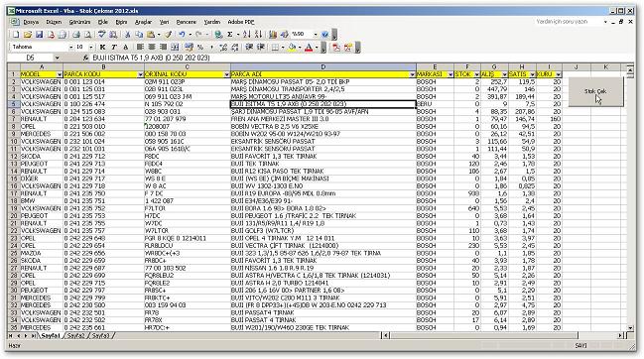This screenshot has height=359, width=644.
Task: Toggle underline (A) formatting
Action: click(x=126, y=48)
